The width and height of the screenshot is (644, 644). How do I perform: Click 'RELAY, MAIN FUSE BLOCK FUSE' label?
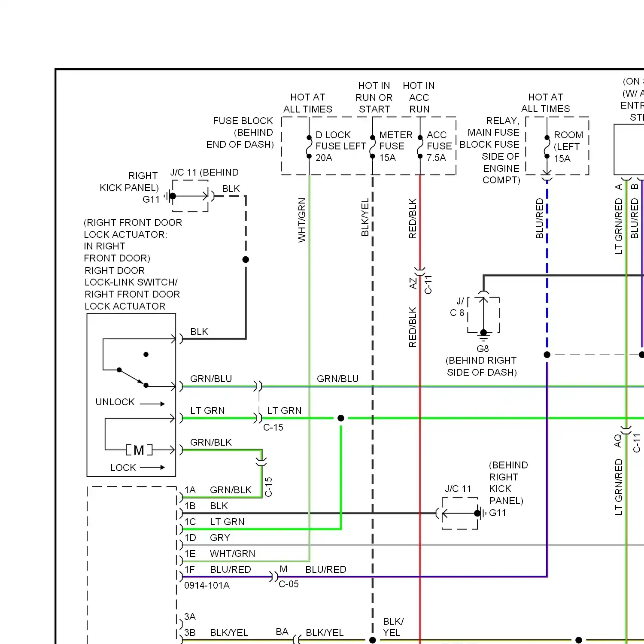point(489,133)
